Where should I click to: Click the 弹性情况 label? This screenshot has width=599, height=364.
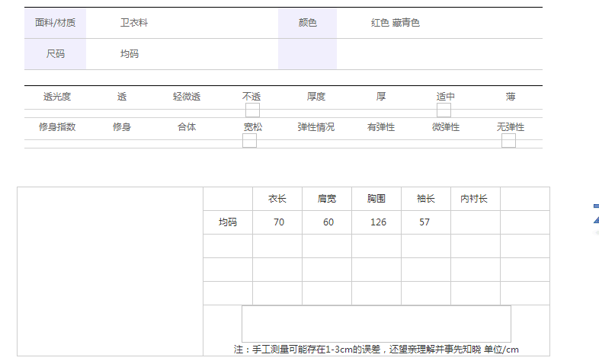pos(316,127)
